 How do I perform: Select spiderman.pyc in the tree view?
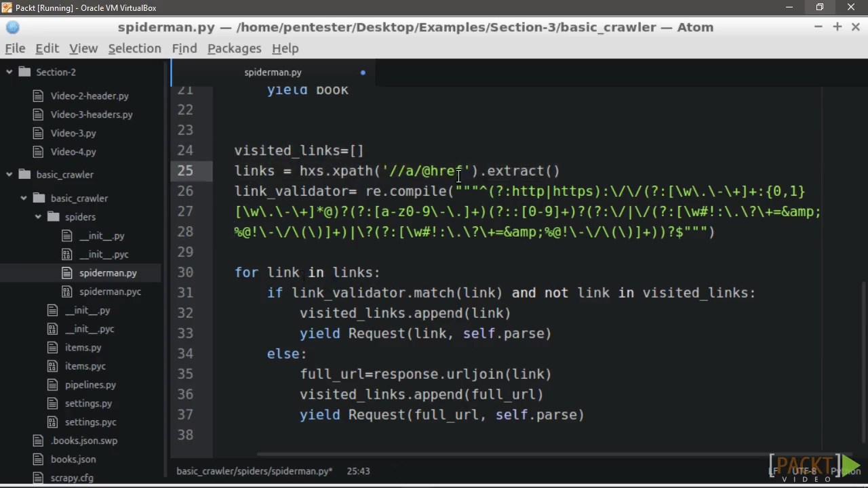coord(110,291)
